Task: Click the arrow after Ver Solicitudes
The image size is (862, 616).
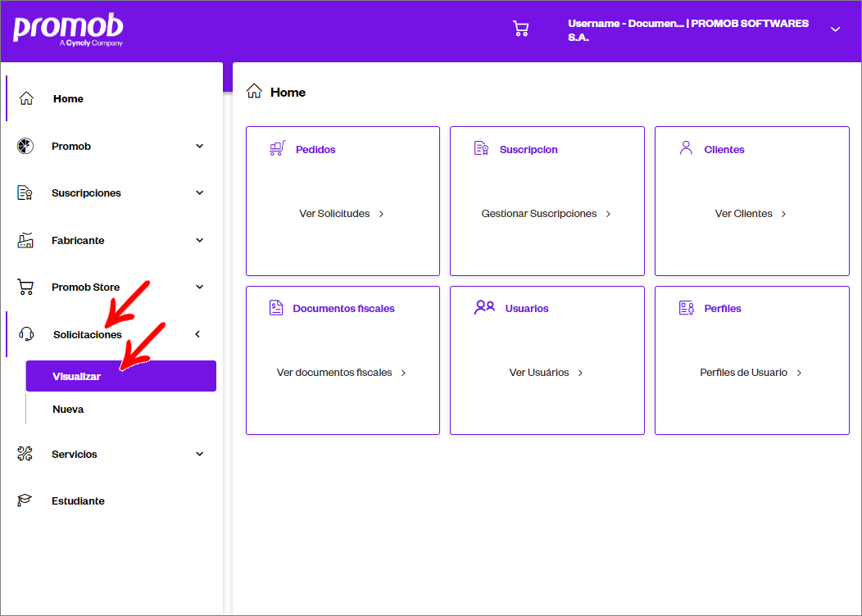Action: coord(381,214)
